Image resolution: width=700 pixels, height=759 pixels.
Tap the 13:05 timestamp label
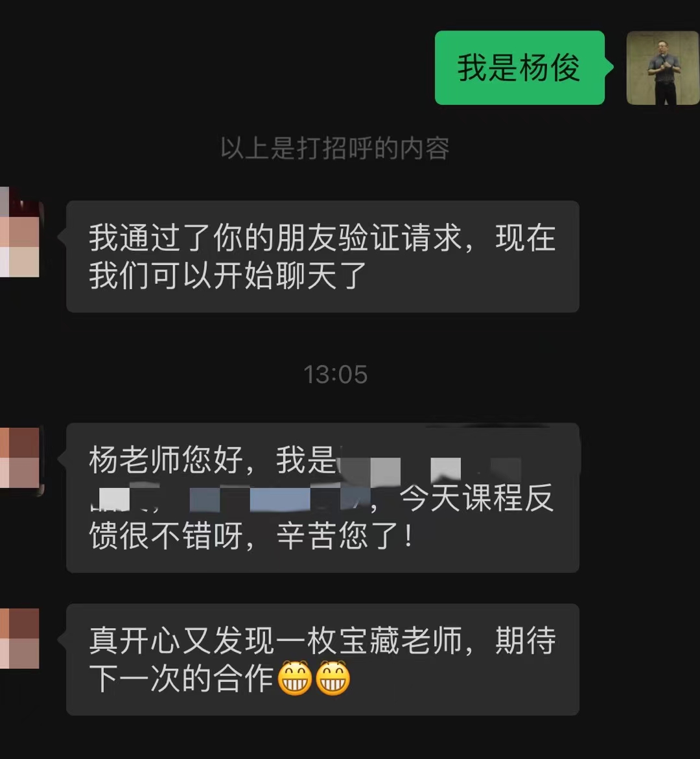336,374
